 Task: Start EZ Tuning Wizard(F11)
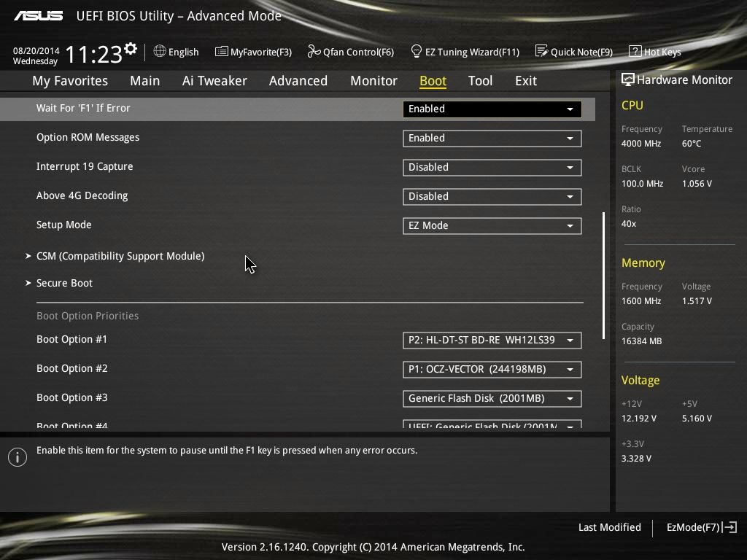(465, 52)
